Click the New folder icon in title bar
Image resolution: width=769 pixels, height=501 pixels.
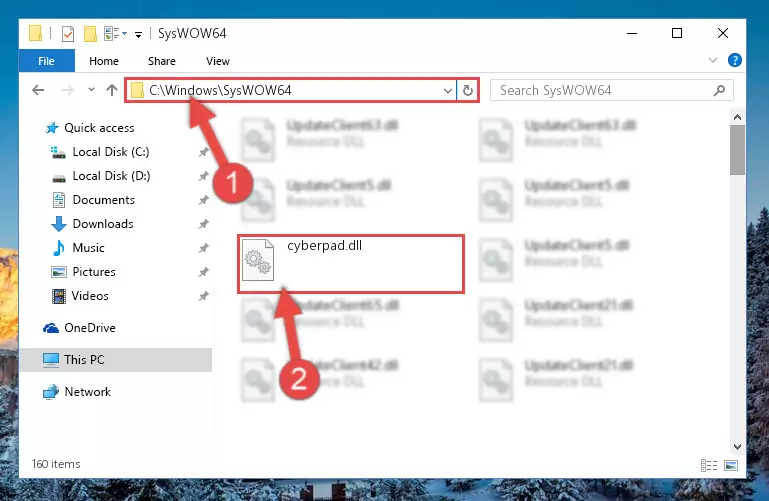tap(90, 34)
